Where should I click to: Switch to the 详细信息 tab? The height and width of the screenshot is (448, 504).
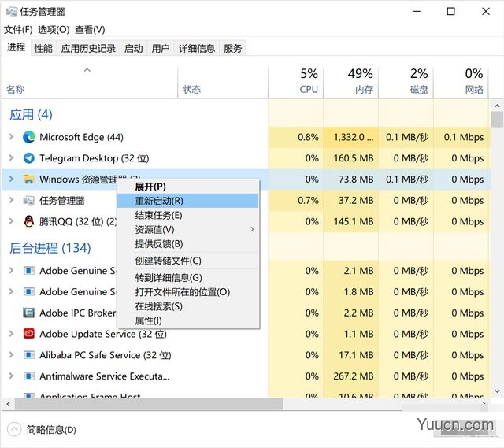point(197,49)
